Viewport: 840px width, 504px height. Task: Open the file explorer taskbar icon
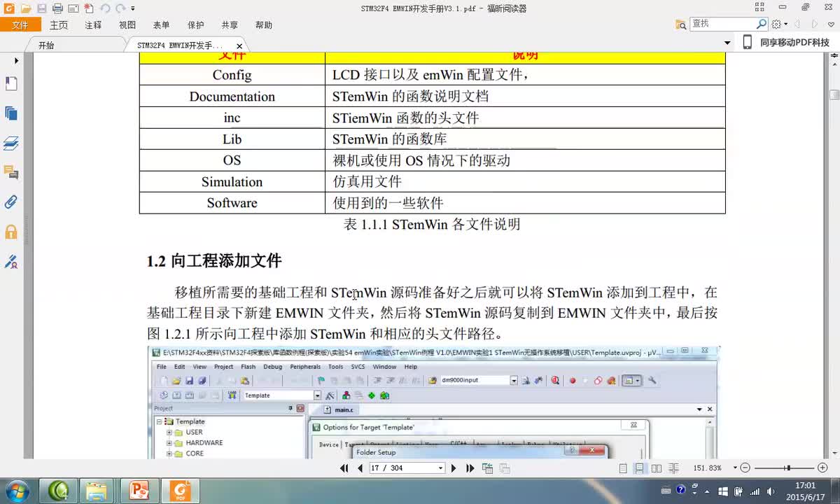click(x=98, y=491)
